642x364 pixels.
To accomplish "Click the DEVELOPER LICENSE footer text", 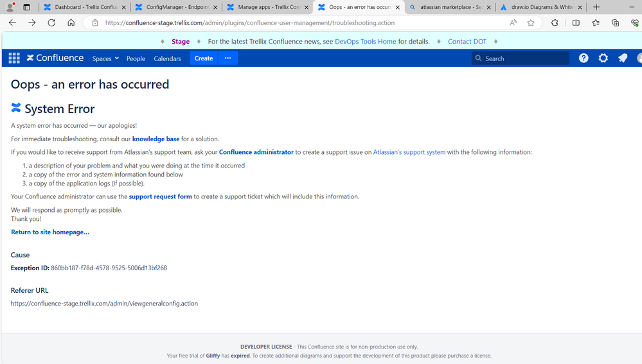I will tap(266, 347).
